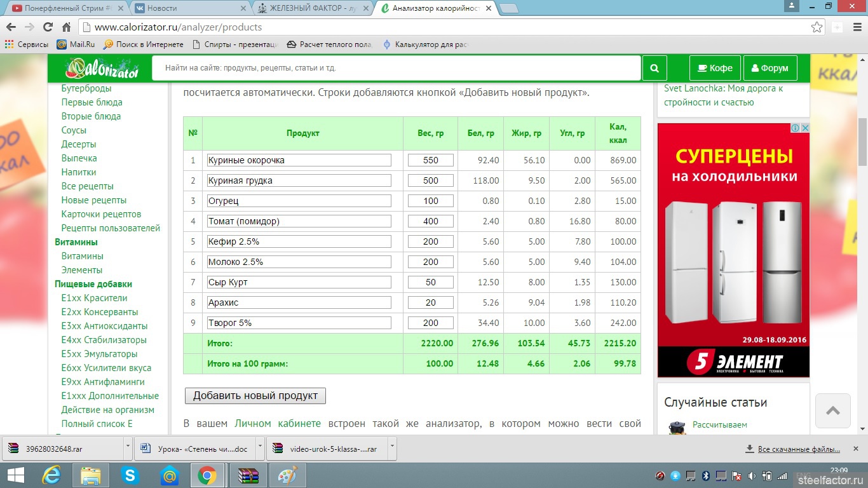Image resolution: width=868 pixels, height=488 pixels.
Task: Expand video-urok-5-klassa rar download arrow
Action: point(392,448)
